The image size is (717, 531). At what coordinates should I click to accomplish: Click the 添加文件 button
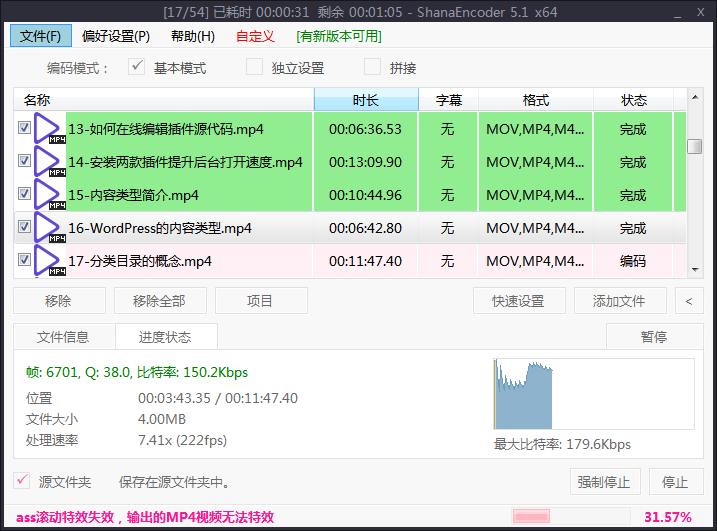[619, 300]
